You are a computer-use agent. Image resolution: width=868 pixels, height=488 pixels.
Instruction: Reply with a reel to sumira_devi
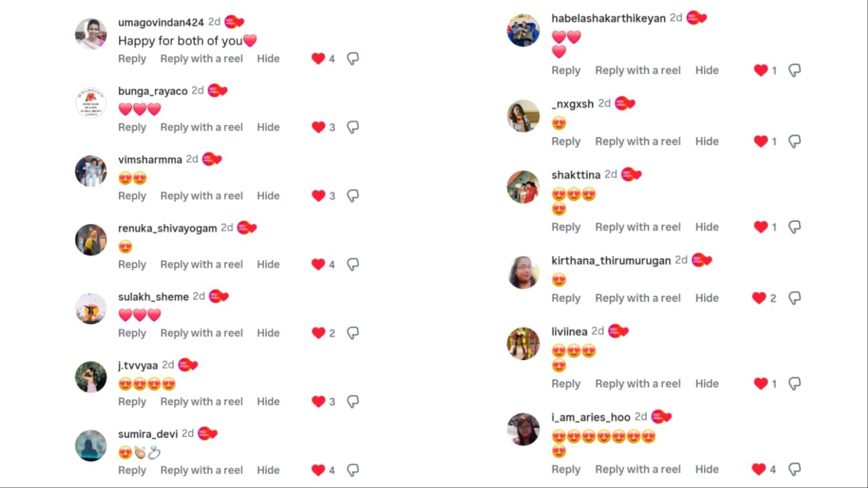coord(202,470)
